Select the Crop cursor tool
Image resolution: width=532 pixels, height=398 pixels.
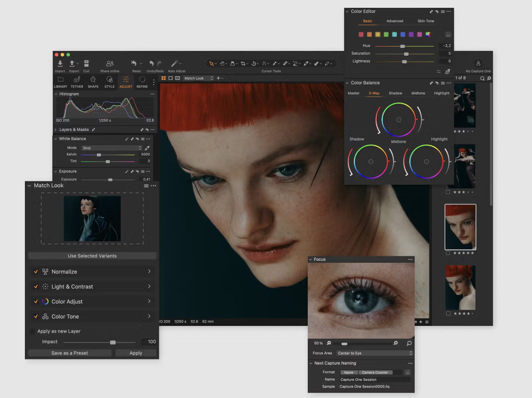point(243,64)
